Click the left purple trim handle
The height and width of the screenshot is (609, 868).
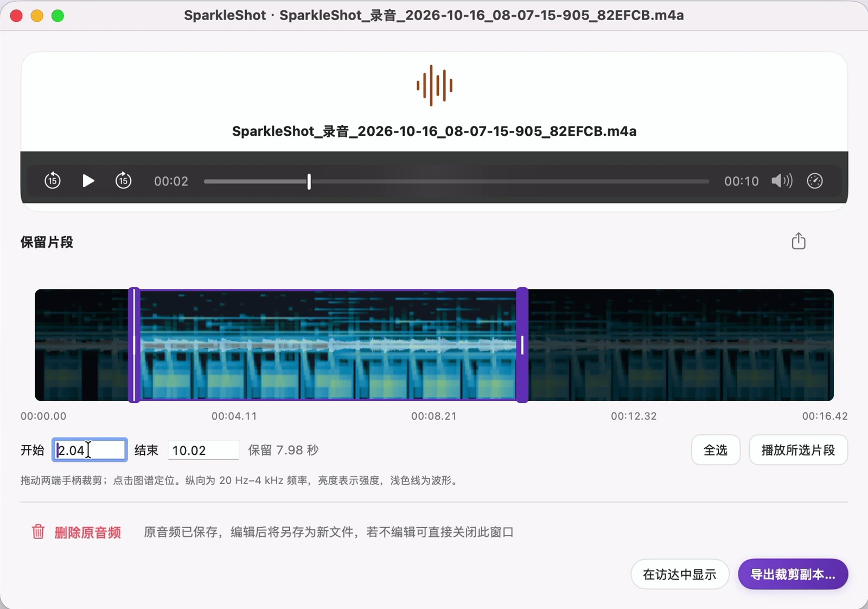tap(134, 345)
